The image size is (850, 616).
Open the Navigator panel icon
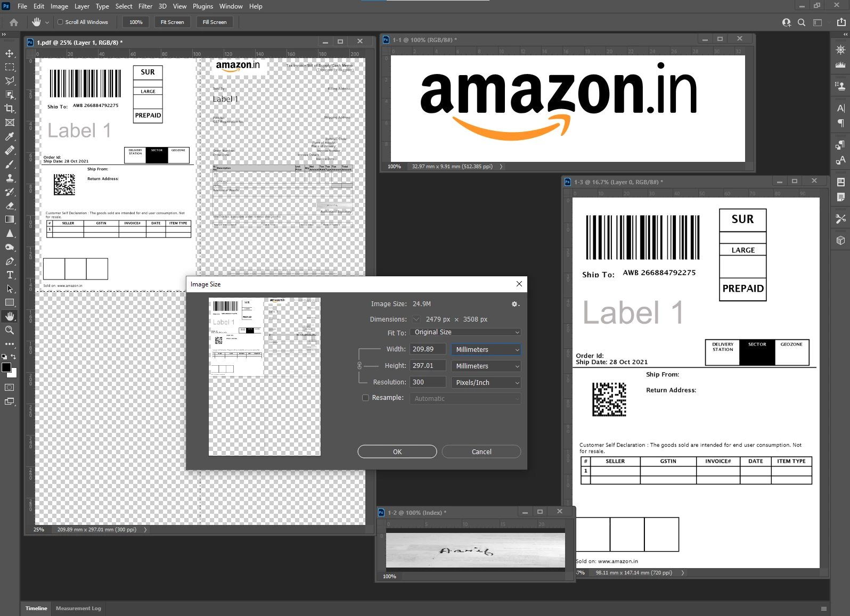click(x=840, y=50)
